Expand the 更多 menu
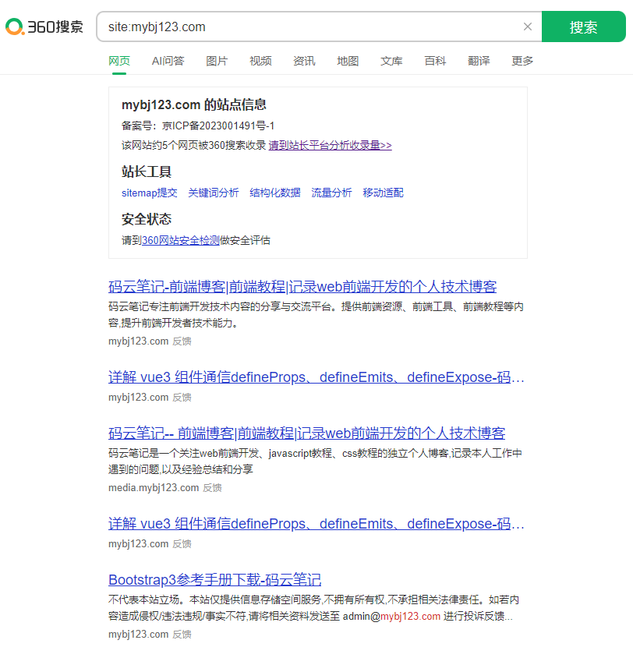Image resolution: width=633 pixels, height=672 pixels. (x=522, y=61)
